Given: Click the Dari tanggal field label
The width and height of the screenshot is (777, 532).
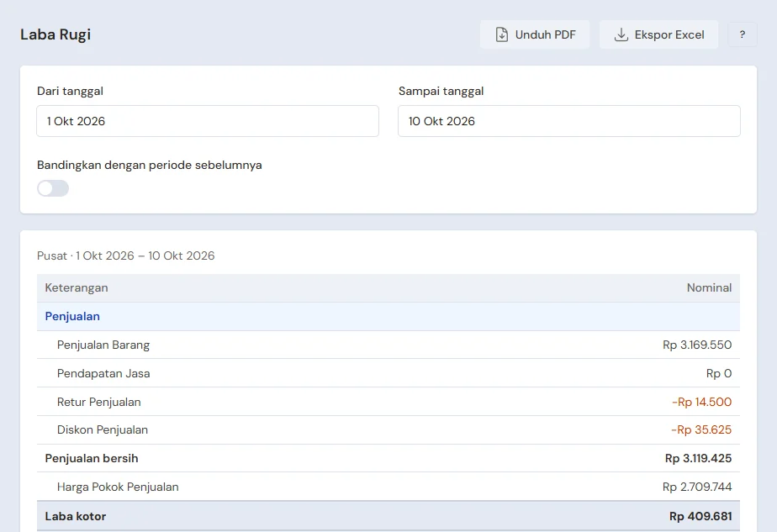Looking at the screenshot, I should pyautogui.click(x=70, y=91).
